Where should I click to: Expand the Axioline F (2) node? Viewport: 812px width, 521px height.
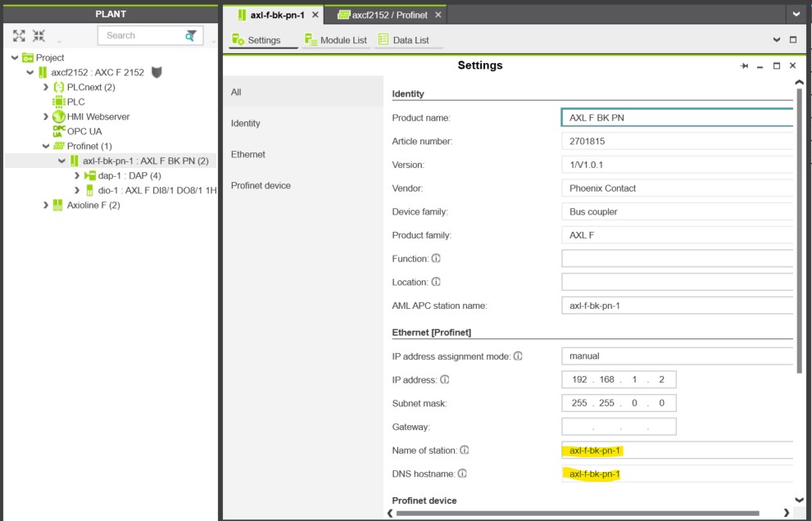click(x=46, y=205)
